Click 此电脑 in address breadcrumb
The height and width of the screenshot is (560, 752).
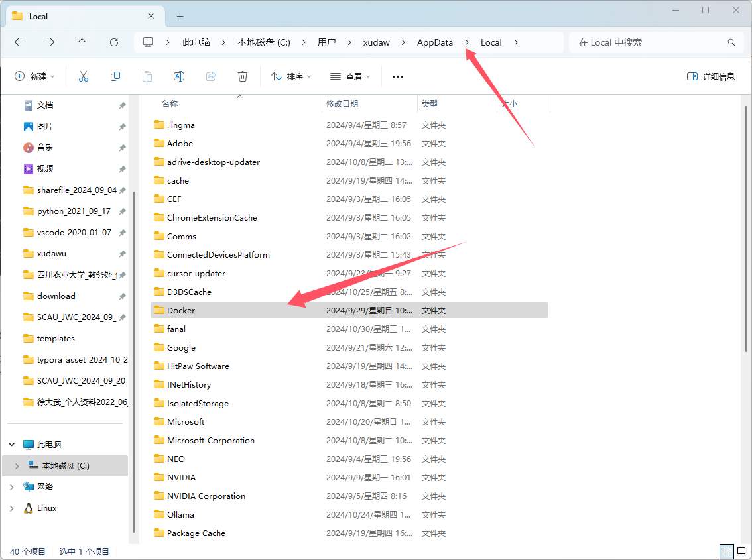pos(196,42)
